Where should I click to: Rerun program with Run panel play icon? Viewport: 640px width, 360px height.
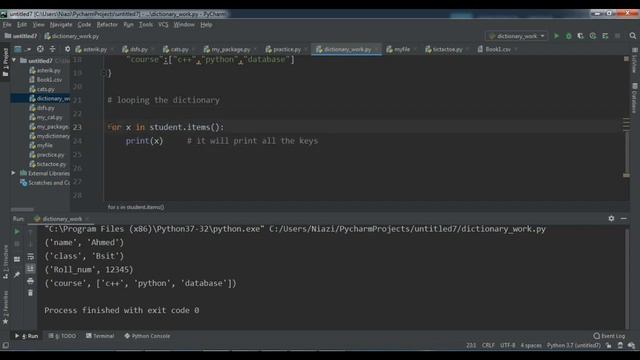click(x=17, y=232)
